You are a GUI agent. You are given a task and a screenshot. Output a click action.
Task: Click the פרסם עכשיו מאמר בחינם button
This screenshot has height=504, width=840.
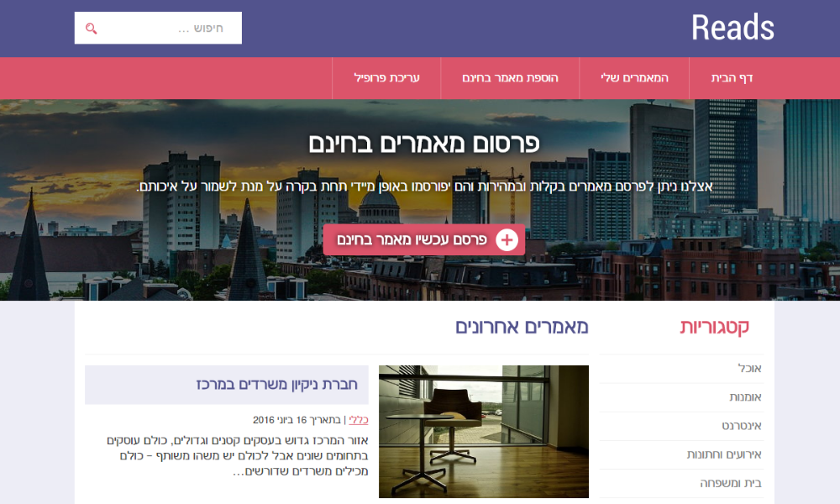point(423,239)
